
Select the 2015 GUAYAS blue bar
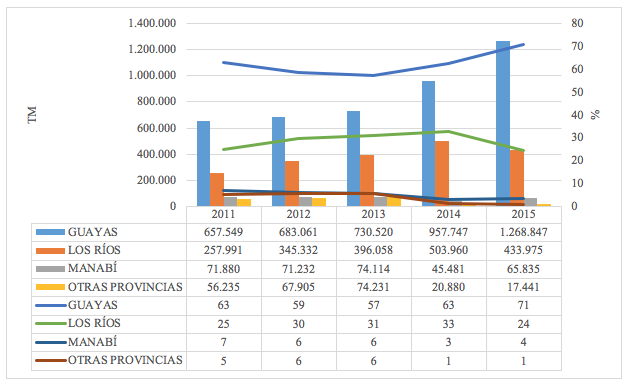click(x=503, y=124)
